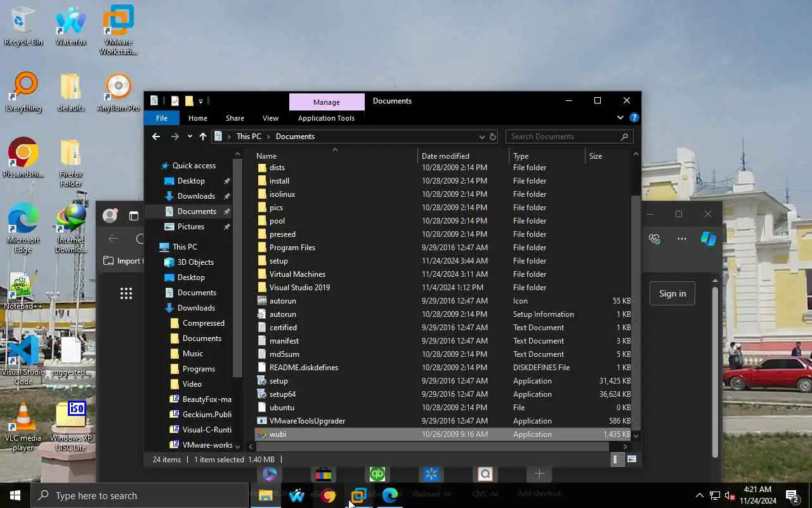The image size is (812, 508).
Task: Launch Waterfox from the desktop
Action: [71, 27]
